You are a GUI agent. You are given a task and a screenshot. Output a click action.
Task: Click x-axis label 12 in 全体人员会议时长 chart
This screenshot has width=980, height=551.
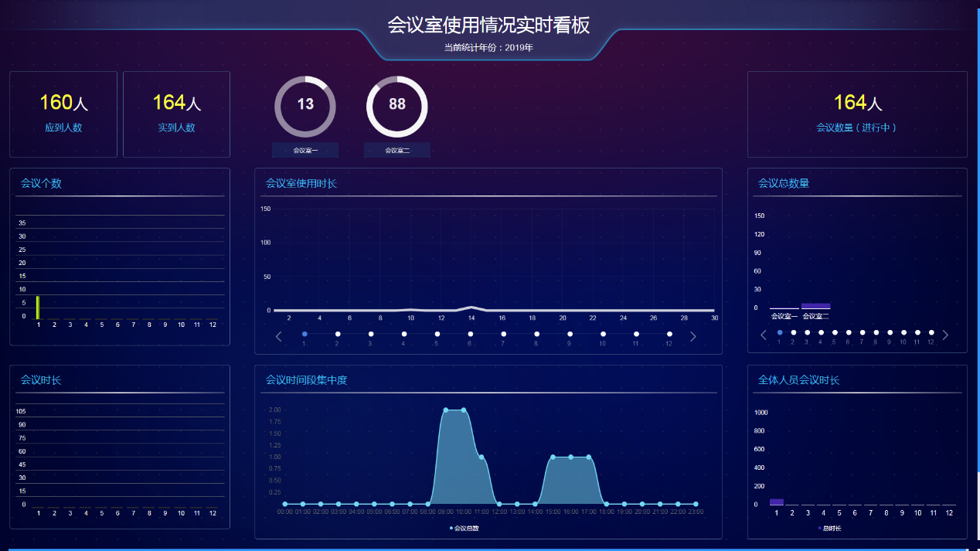coord(948,512)
